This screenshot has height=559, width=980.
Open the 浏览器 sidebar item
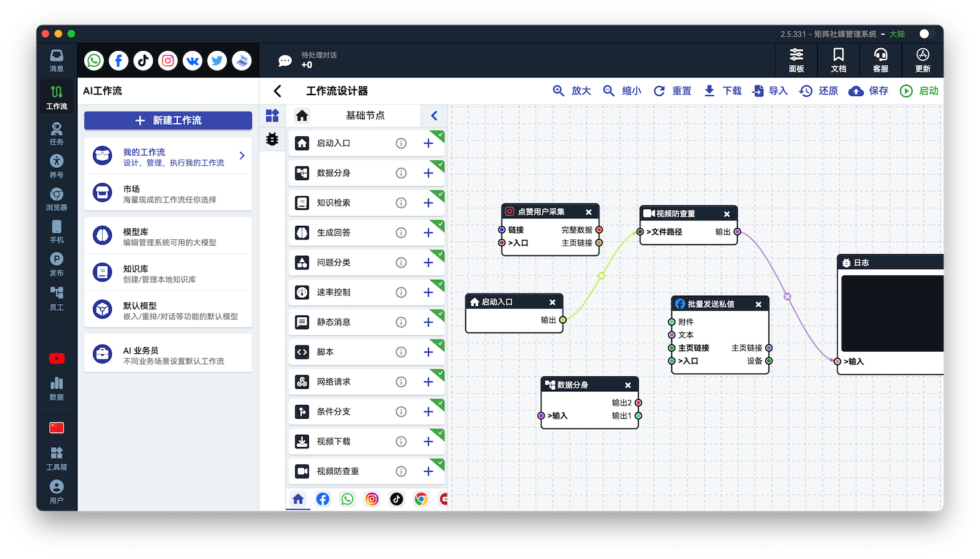pyautogui.click(x=57, y=199)
